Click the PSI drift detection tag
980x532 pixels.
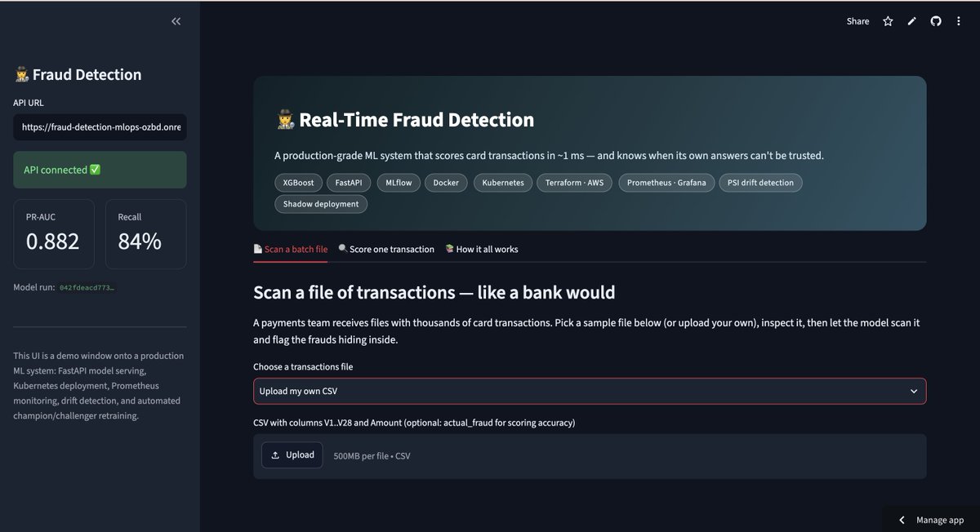click(x=761, y=183)
